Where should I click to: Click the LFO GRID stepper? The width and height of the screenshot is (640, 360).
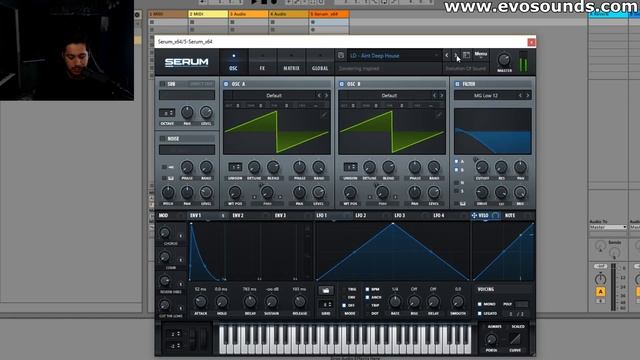(325, 304)
